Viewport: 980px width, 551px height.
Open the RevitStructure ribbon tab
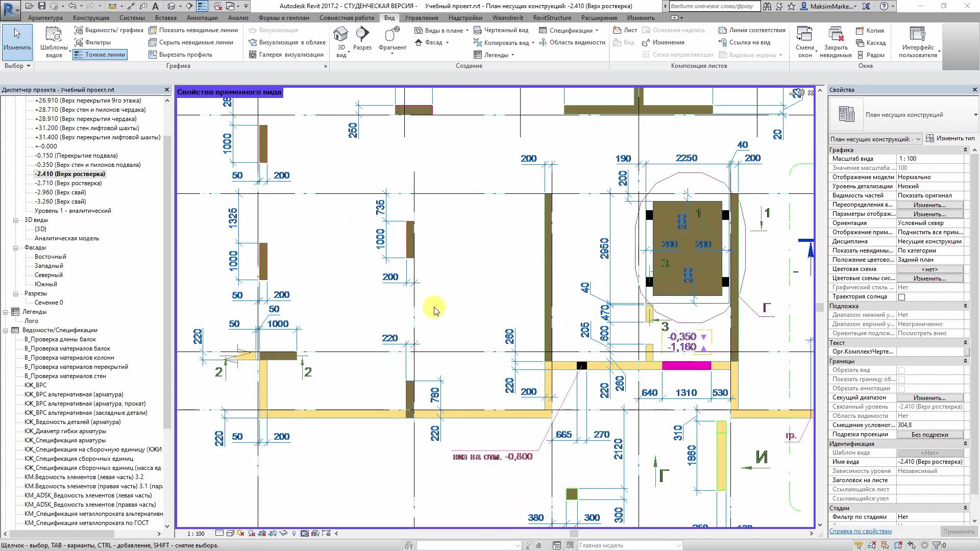[552, 18]
